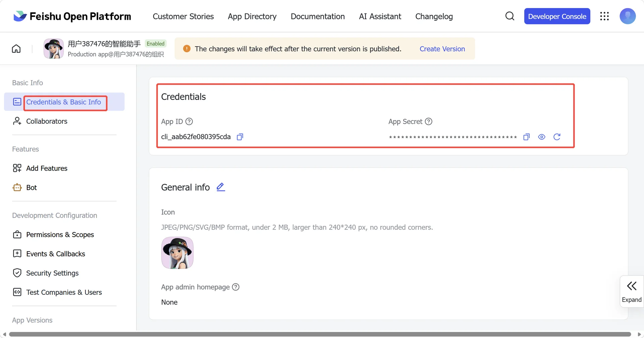Refresh the App Secret

coord(557,137)
